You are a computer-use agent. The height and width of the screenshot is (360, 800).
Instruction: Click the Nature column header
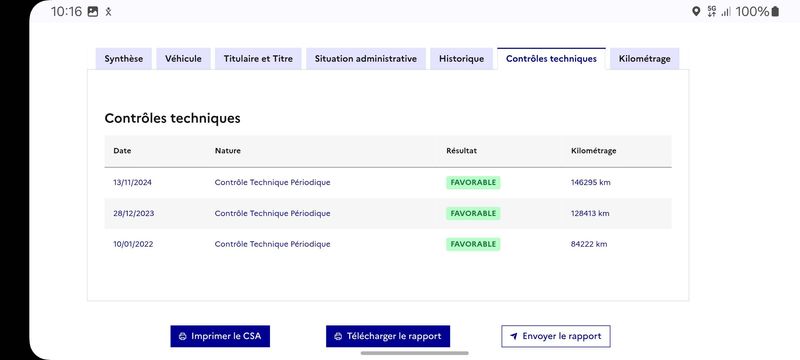pyautogui.click(x=228, y=151)
